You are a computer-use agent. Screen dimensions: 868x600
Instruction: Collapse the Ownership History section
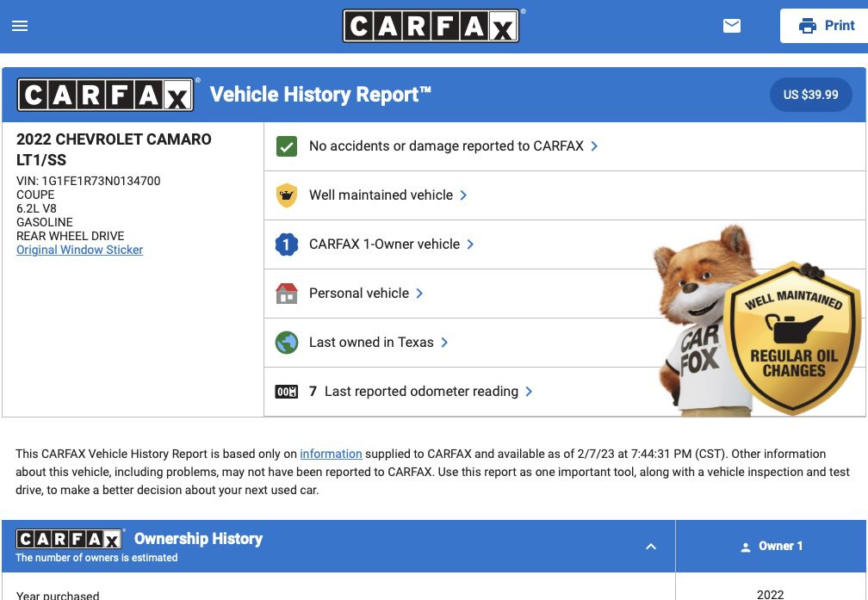point(651,547)
